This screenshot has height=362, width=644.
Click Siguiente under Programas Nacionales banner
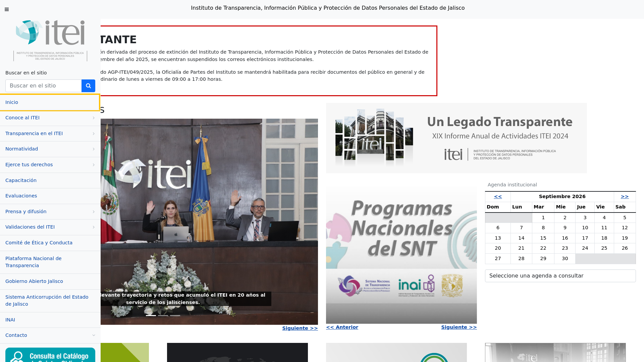[x=459, y=327]
